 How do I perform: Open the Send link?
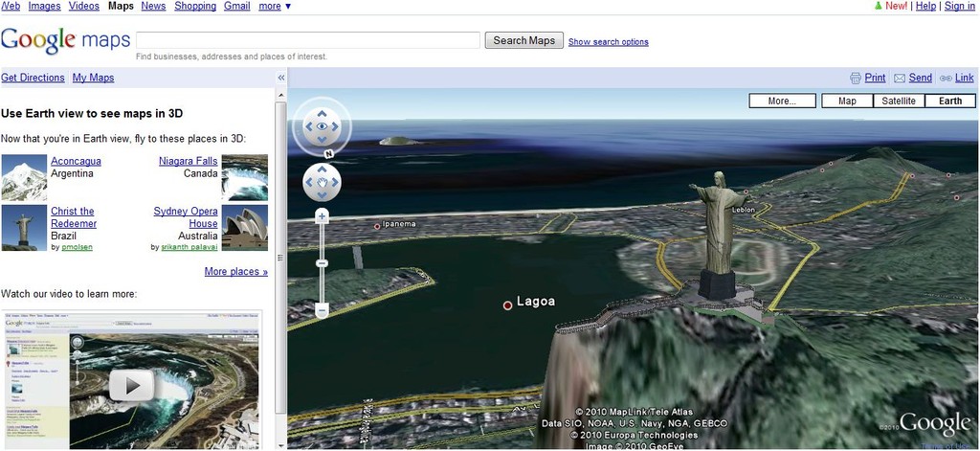(x=920, y=78)
